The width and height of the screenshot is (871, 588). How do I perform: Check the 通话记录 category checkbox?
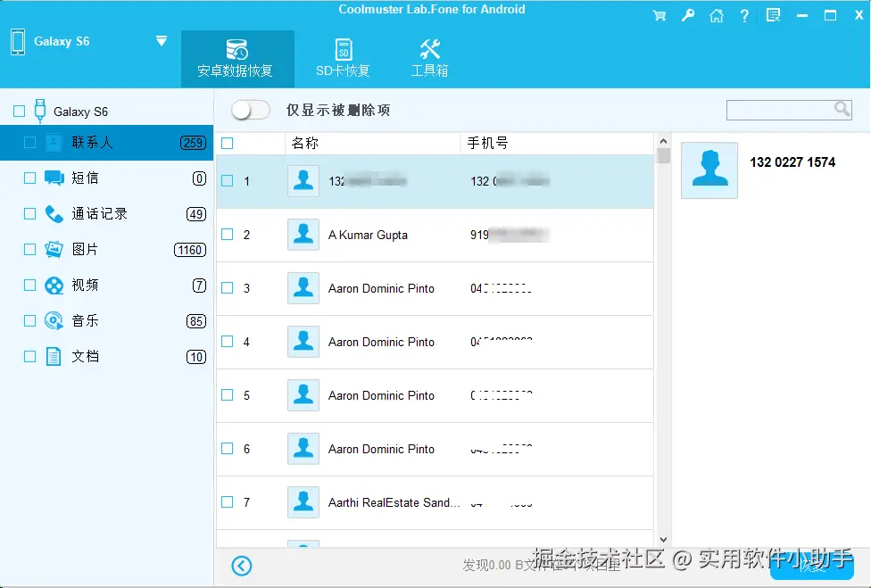pyautogui.click(x=30, y=214)
